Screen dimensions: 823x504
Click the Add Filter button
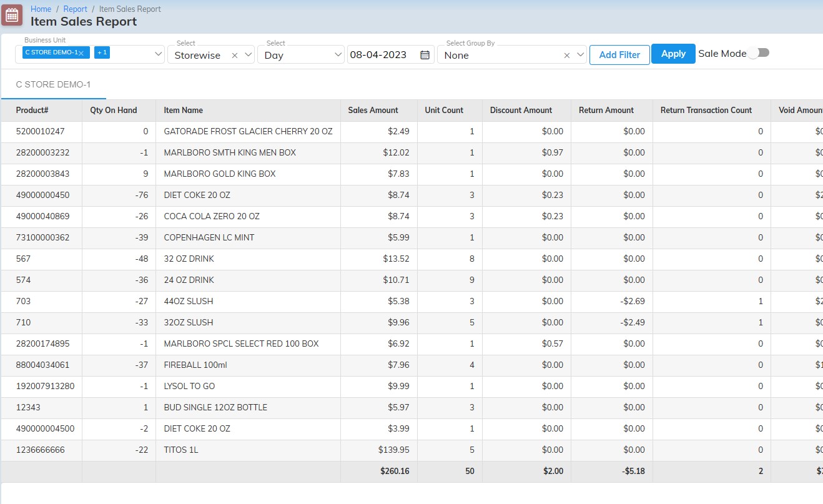point(619,55)
